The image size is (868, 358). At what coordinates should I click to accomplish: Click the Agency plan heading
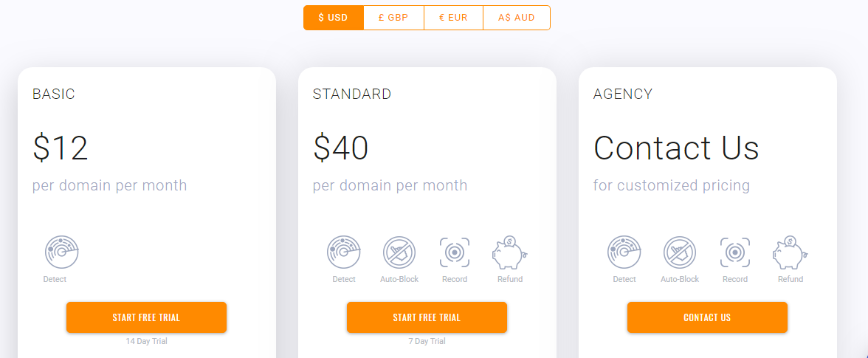click(623, 94)
